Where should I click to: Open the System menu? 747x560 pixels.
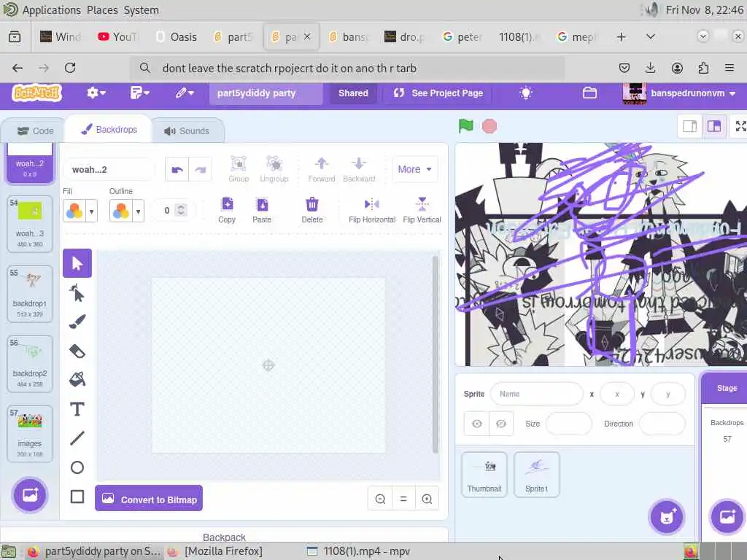(142, 10)
